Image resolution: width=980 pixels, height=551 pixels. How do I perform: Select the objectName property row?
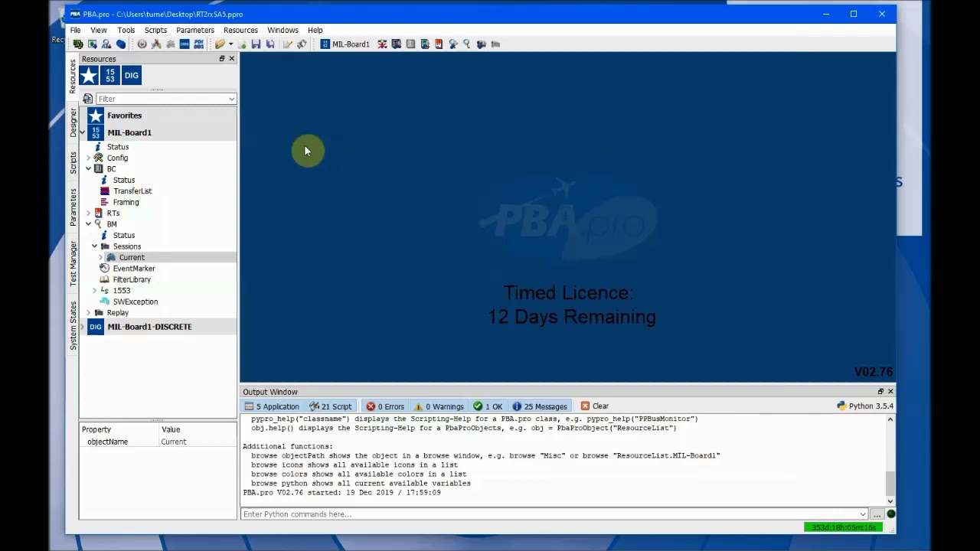click(158, 442)
